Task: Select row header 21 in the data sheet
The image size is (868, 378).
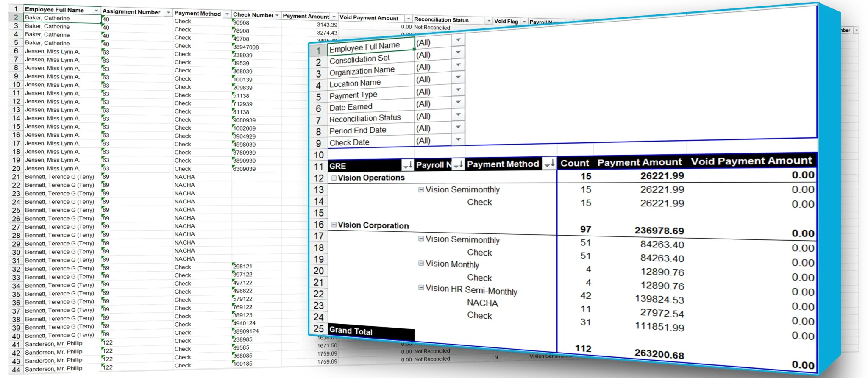Action: pyautogui.click(x=16, y=177)
